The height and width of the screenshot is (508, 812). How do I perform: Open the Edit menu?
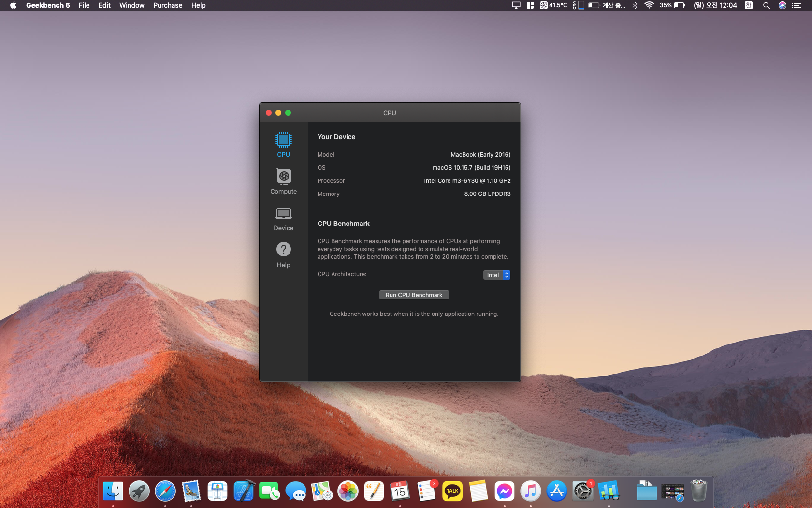point(104,5)
